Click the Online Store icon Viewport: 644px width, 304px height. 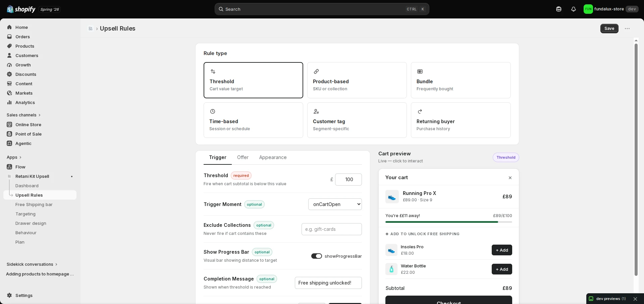pyautogui.click(x=9, y=124)
